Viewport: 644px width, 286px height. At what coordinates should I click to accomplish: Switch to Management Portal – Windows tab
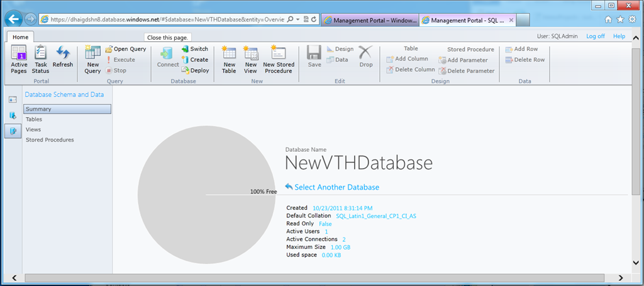[x=370, y=20]
